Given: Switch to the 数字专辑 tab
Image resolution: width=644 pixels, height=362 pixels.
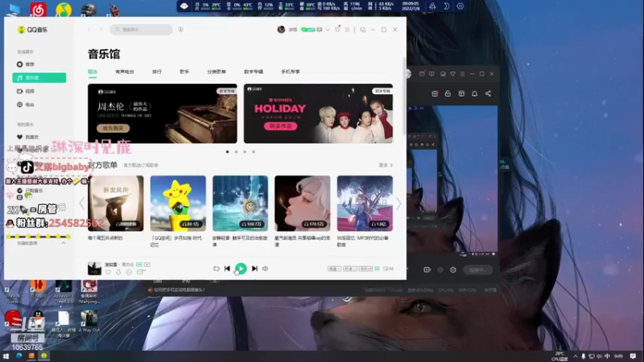Looking at the screenshot, I should tap(254, 72).
